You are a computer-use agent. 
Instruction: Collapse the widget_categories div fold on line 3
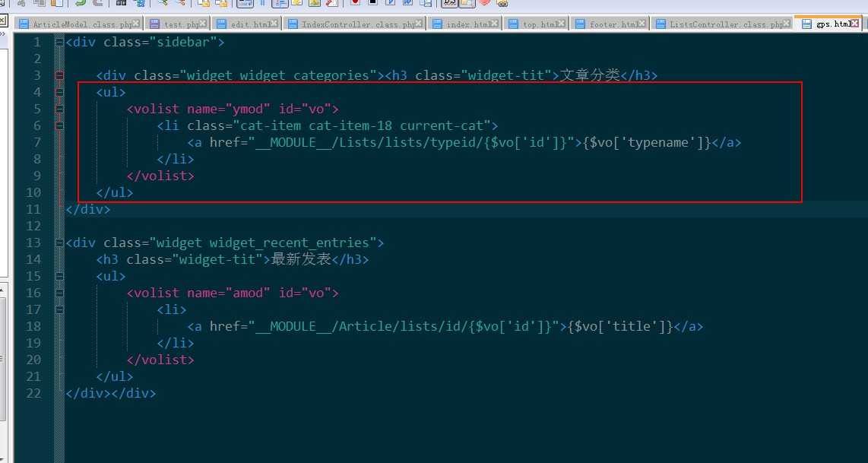pyautogui.click(x=59, y=75)
